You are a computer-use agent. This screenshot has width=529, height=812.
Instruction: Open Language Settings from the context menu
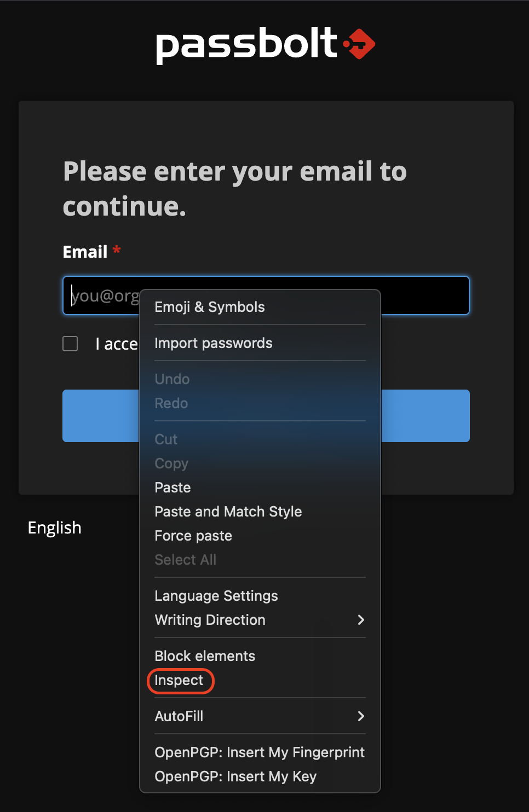pos(216,596)
